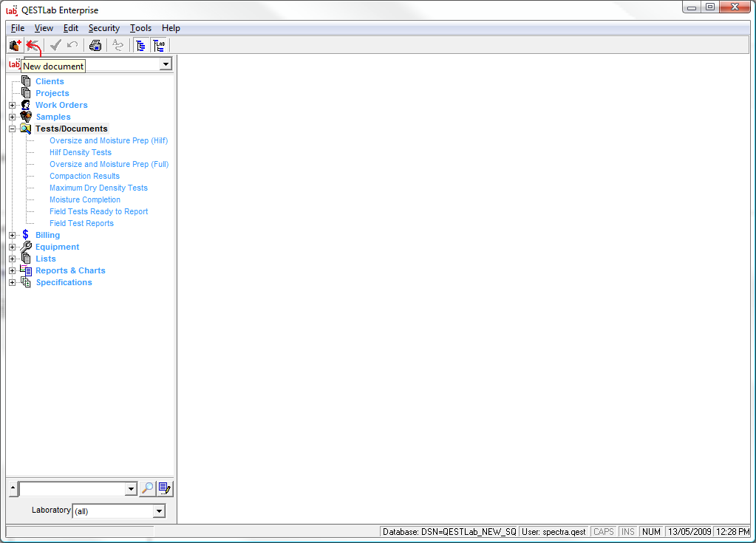
Task: Expand the Reports & Charts node
Action: 12,270
